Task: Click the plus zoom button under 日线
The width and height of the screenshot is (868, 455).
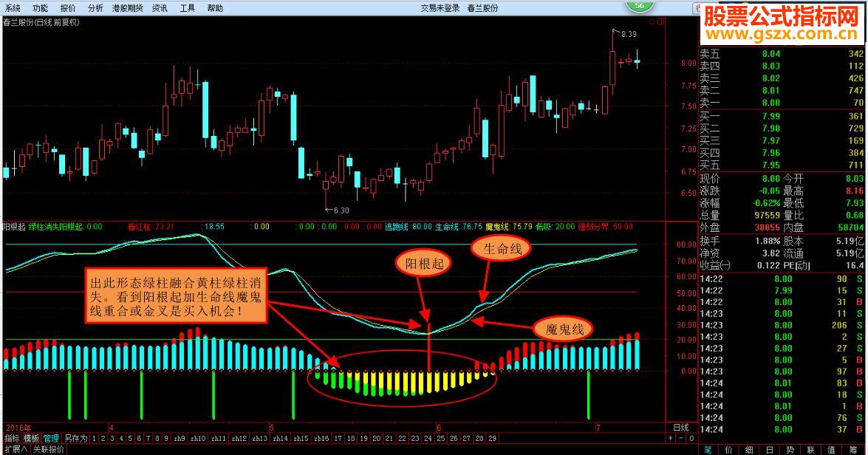Action: coord(671,438)
